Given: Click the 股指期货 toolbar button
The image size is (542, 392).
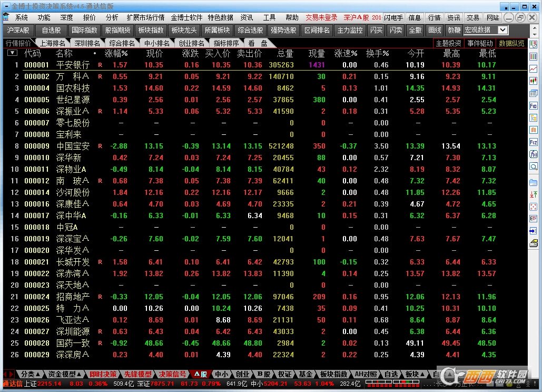Looking at the screenshot, I should coord(117,31).
